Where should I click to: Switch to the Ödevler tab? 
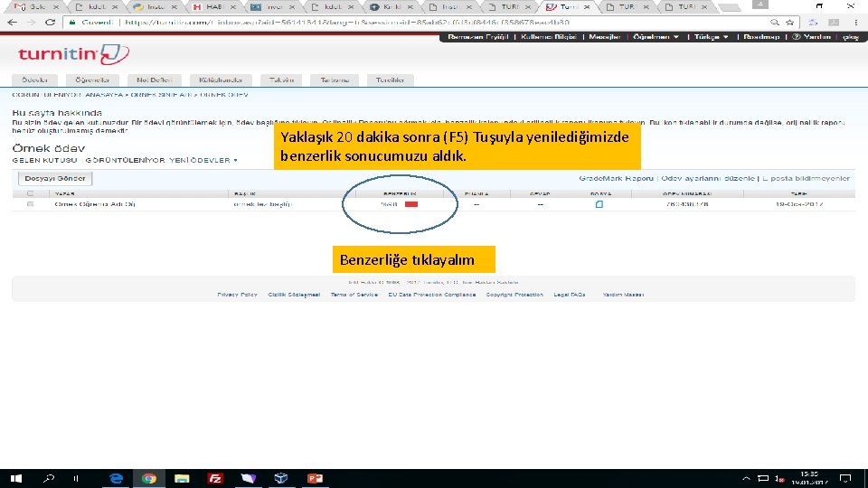coord(34,80)
